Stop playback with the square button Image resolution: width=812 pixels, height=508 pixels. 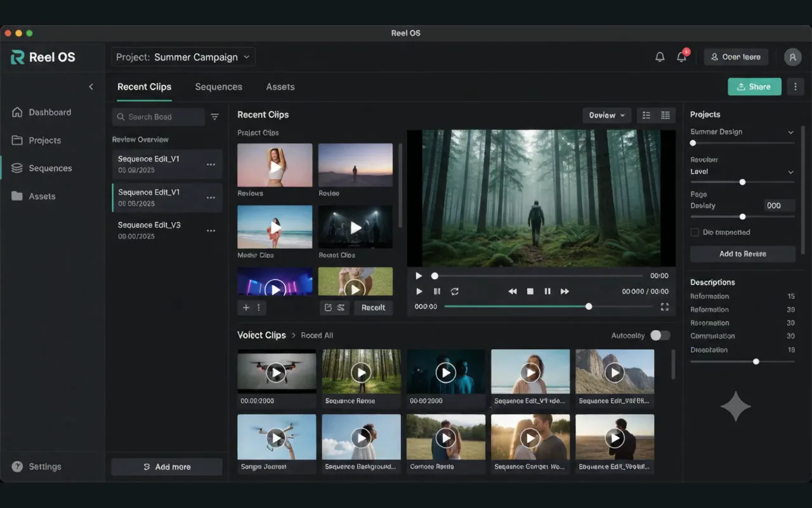[530, 291]
